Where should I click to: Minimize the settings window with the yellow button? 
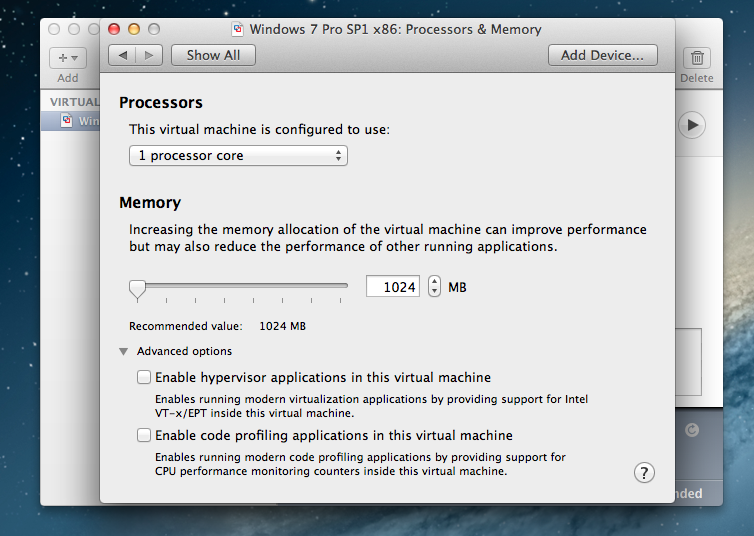[x=134, y=29]
